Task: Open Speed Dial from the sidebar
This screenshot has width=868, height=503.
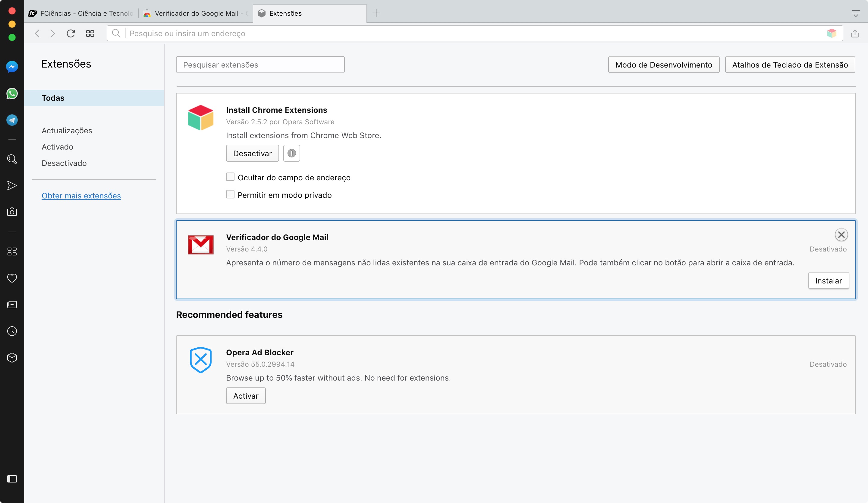Action: pos(12,251)
